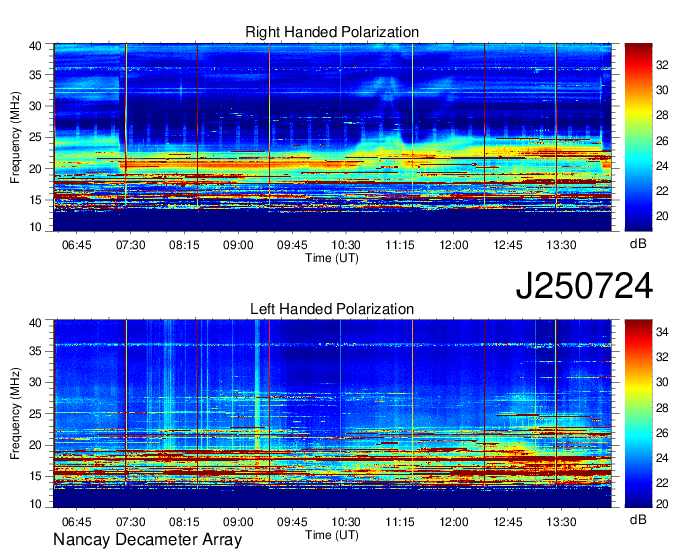Click the "12:45" time tick of the Right Handed plot
Image resolution: width=680 pixels, height=552 pixels.
point(507,245)
